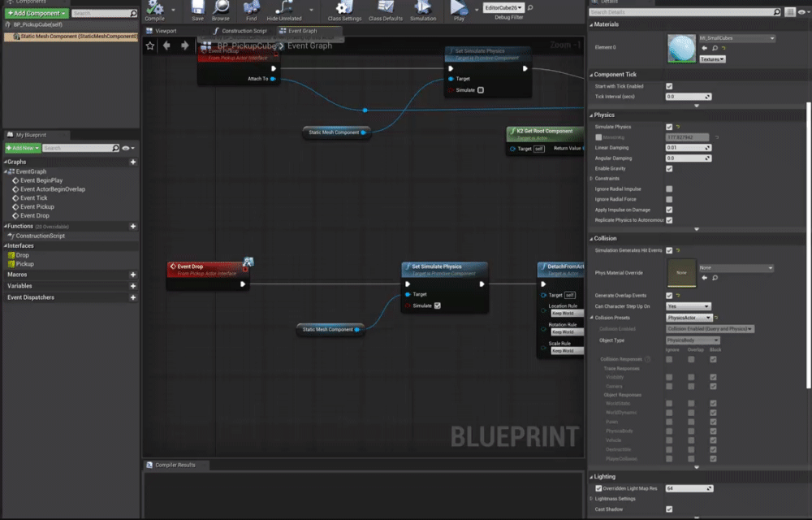This screenshot has width=812, height=520.
Task: Click the star bookmark icon in the graph
Action: pyautogui.click(x=150, y=46)
